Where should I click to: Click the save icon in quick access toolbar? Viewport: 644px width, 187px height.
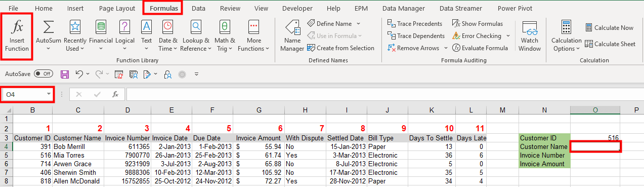coord(65,74)
